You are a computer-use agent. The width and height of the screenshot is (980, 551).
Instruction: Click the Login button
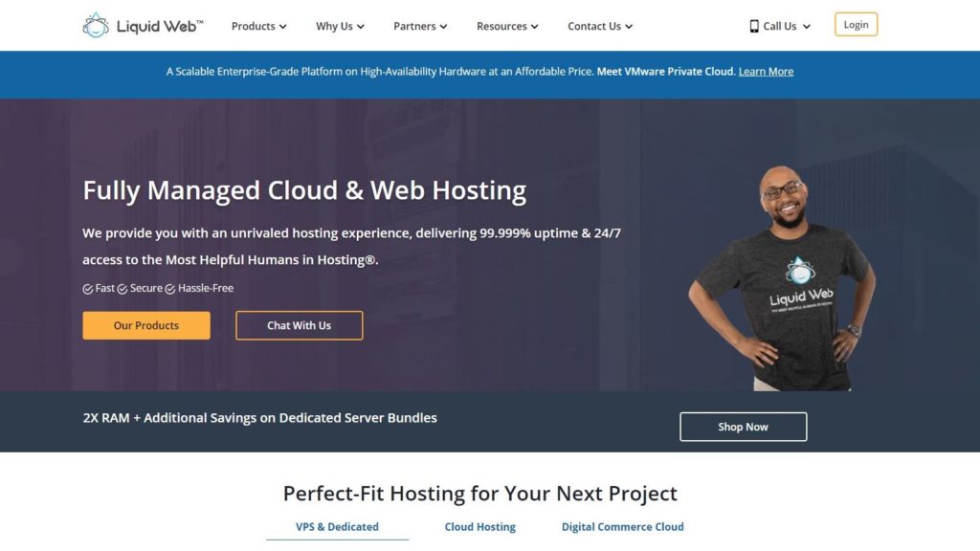click(856, 24)
